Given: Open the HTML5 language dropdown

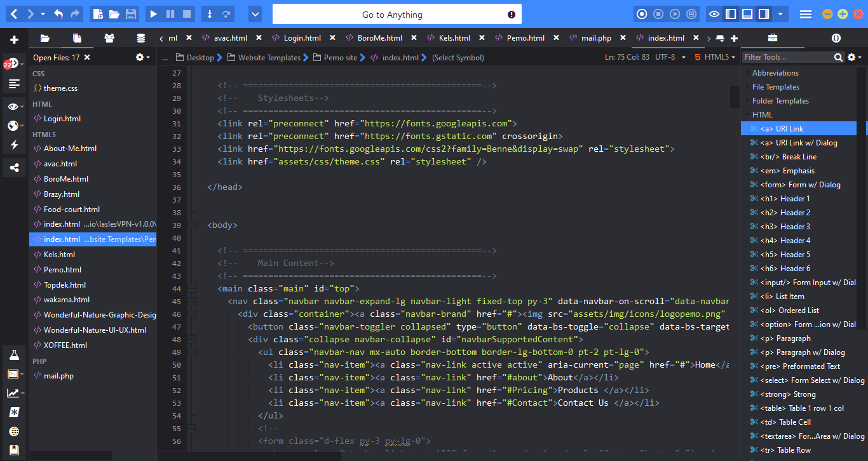Looking at the screenshot, I should pyautogui.click(x=715, y=57).
